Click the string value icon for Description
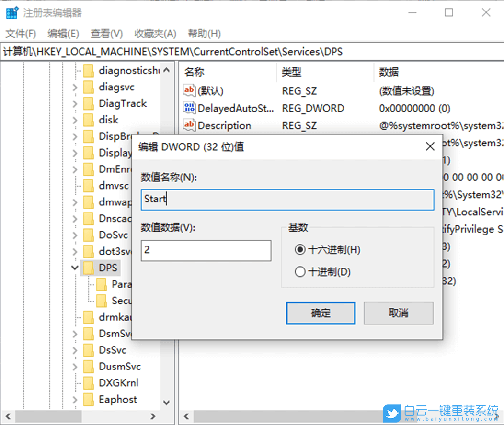 [x=189, y=125]
